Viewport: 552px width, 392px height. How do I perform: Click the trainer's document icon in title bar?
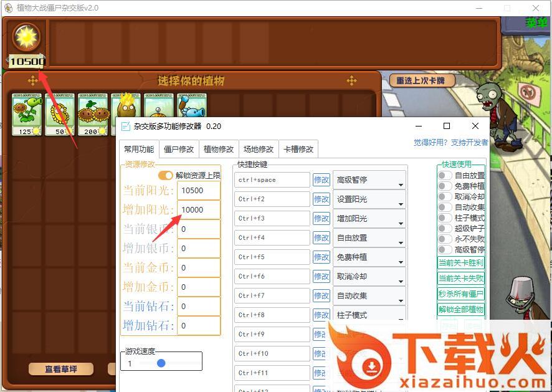(126, 126)
